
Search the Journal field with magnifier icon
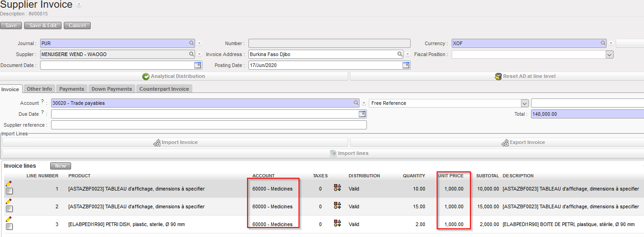[192, 43]
